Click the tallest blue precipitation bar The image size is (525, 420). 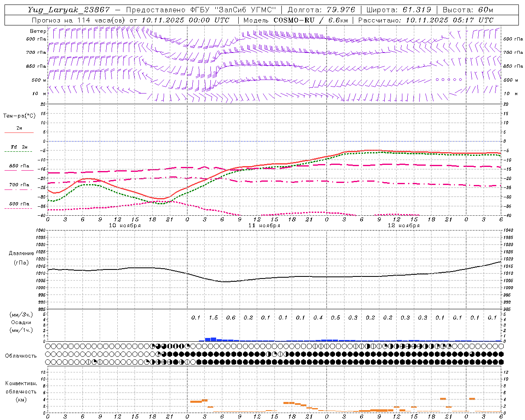point(213,339)
